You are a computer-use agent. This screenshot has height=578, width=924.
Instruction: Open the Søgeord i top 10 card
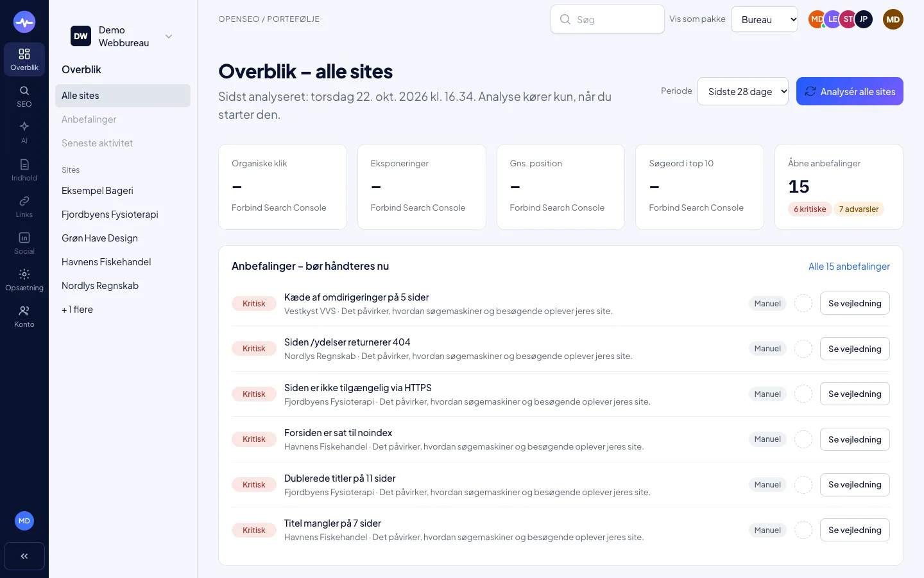(x=699, y=187)
